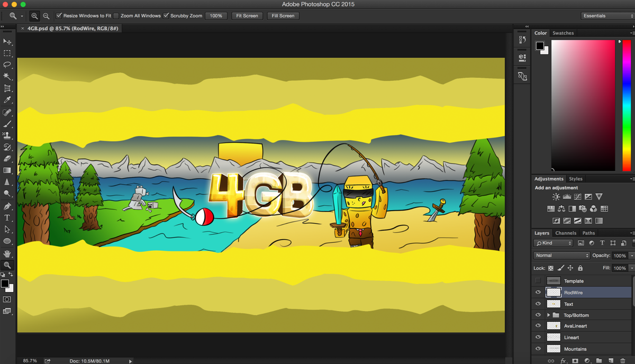
Task: Switch to the Channels tab
Action: pos(566,233)
